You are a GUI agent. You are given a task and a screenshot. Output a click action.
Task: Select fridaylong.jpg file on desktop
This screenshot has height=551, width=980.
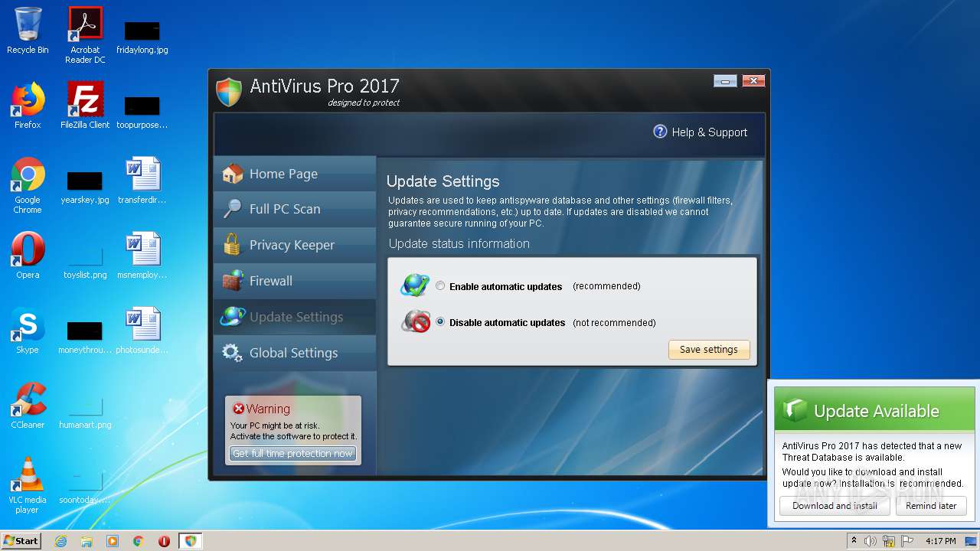point(142,37)
